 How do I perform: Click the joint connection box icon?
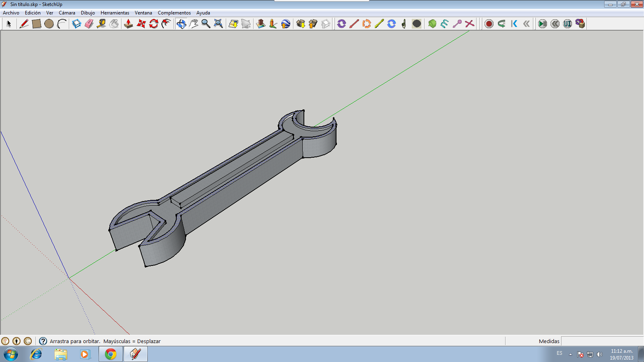coord(580,24)
